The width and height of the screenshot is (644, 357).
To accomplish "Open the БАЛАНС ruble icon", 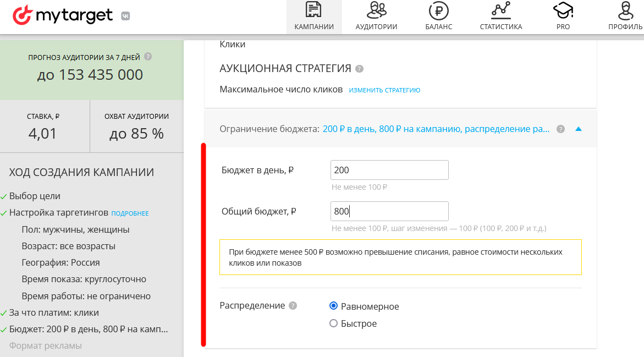I will pos(438,9).
